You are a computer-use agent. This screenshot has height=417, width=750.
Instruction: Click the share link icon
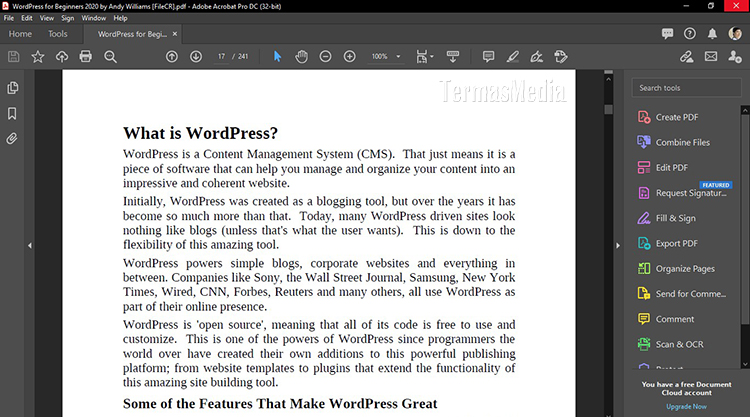pos(687,57)
